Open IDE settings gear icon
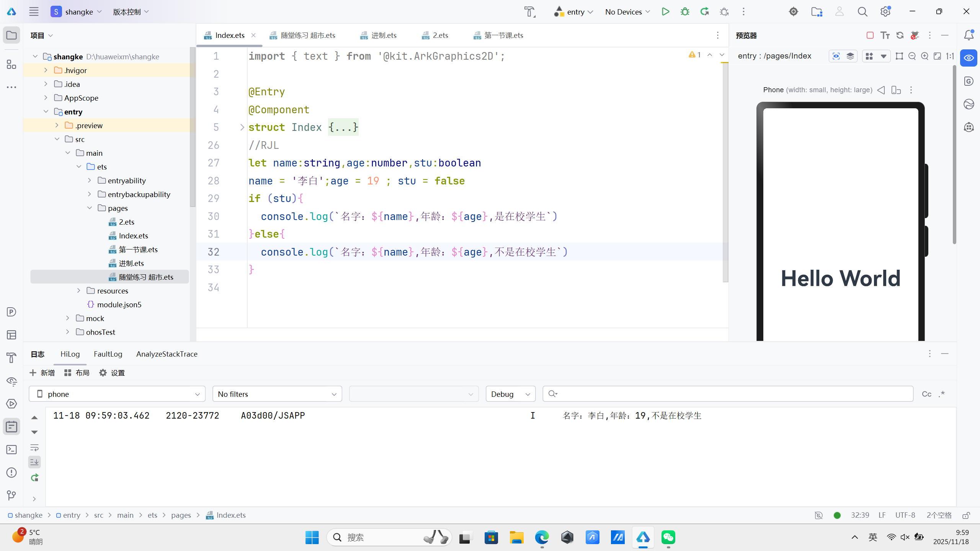This screenshot has width=980, height=551. [885, 11]
